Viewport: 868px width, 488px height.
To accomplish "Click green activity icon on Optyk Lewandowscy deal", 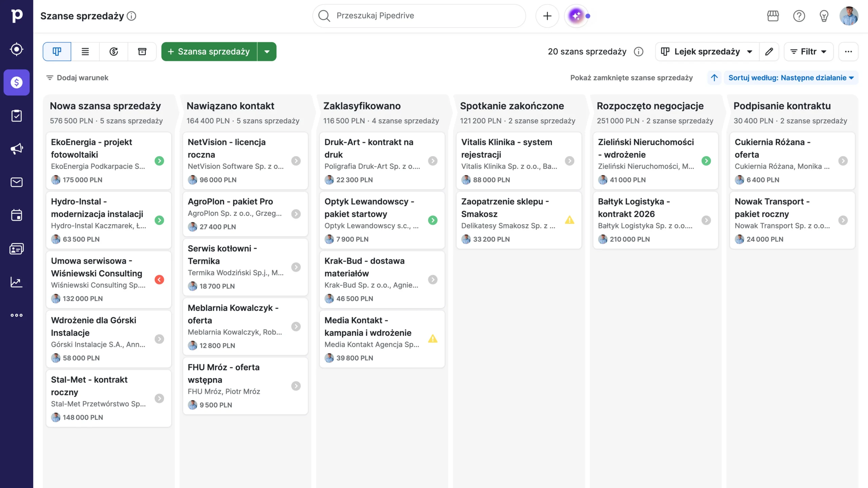I will point(433,220).
